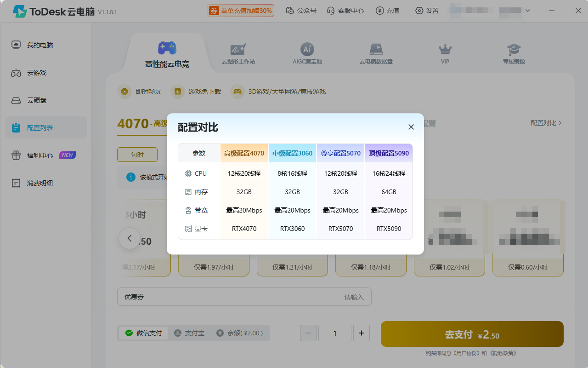Click the 8核16线程 CPU cell

[x=292, y=173]
